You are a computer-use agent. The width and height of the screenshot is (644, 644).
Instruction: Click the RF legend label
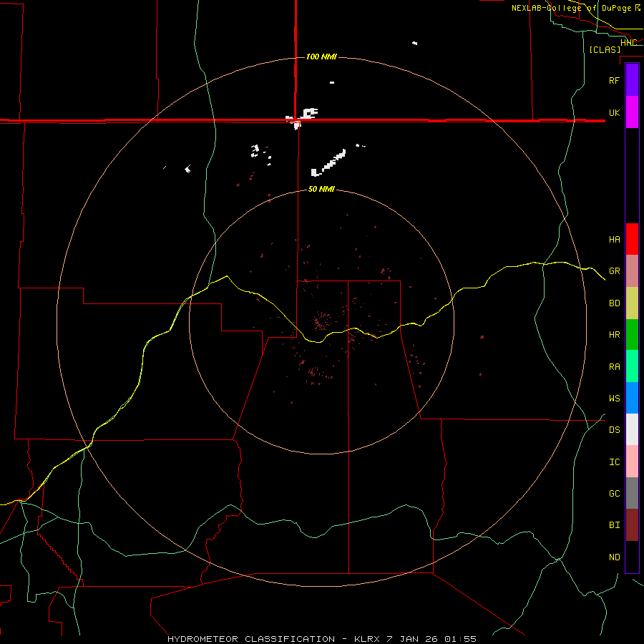(x=614, y=80)
